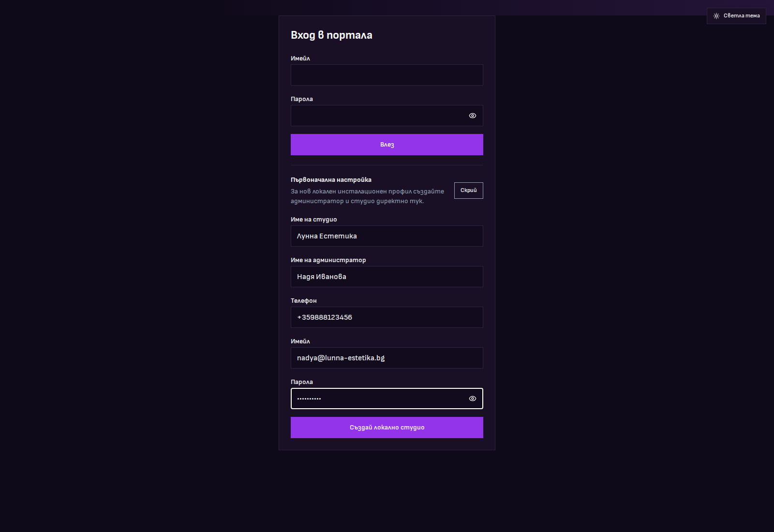Click the "Вход в портала" heading

[331, 35]
